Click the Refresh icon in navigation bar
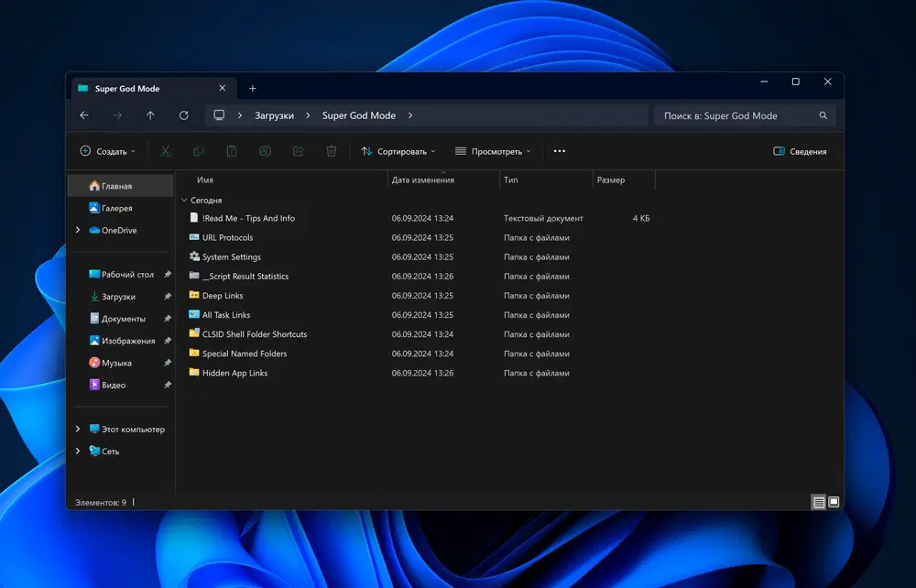The width and height of the screenshot is (916, 588). pyautogui.click(x=184, y=115)
